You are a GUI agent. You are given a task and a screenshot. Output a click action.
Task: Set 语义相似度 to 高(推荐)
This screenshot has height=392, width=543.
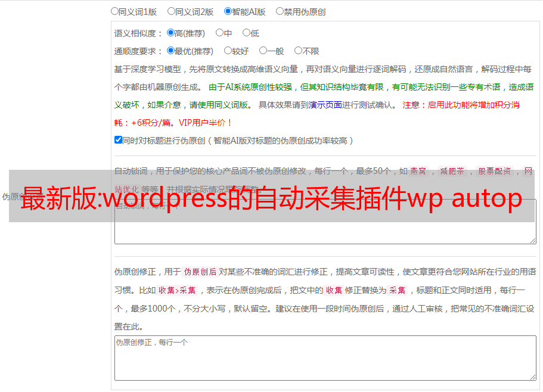170,33
